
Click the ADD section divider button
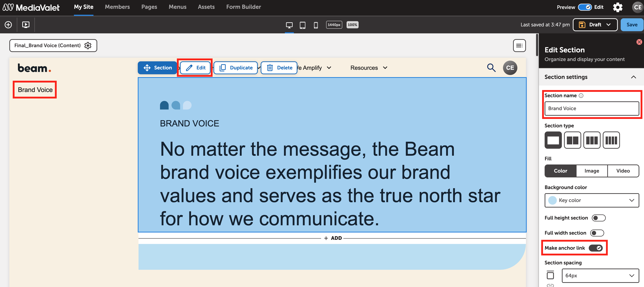(x=333, y=238)
